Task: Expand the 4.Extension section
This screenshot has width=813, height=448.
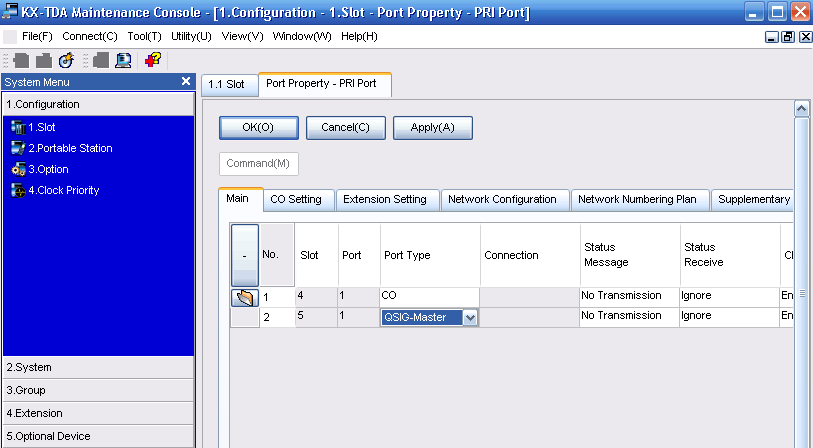Action: point(99,413)
